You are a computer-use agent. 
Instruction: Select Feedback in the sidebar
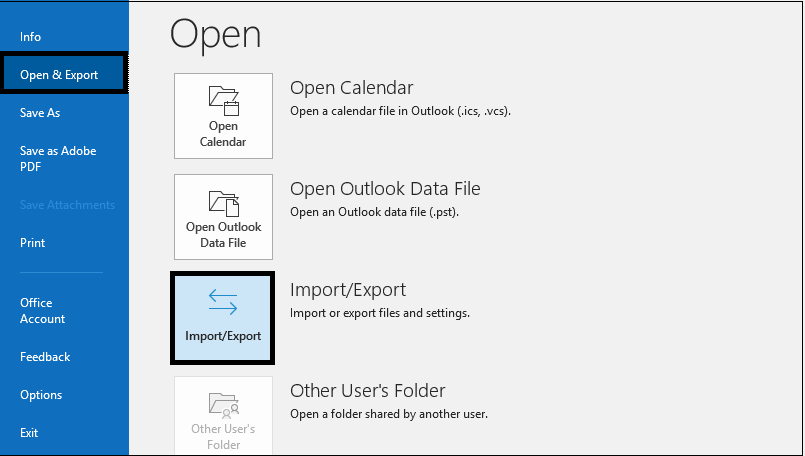(45, 357)
